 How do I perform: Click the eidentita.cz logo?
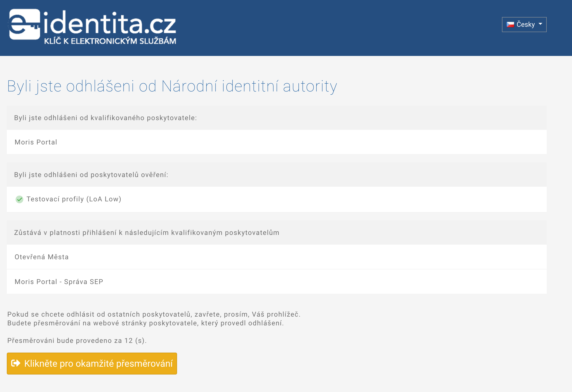click(93, 27)
